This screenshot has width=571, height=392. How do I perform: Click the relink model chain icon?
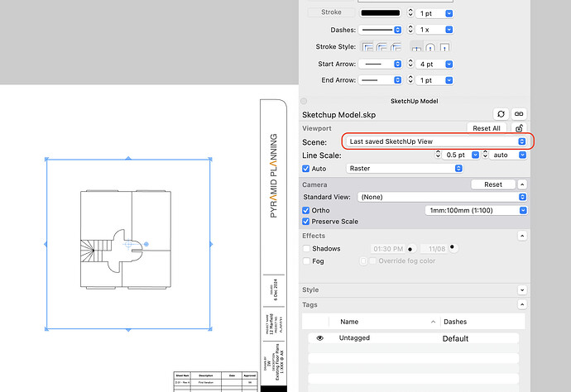[x=520, y=113]
